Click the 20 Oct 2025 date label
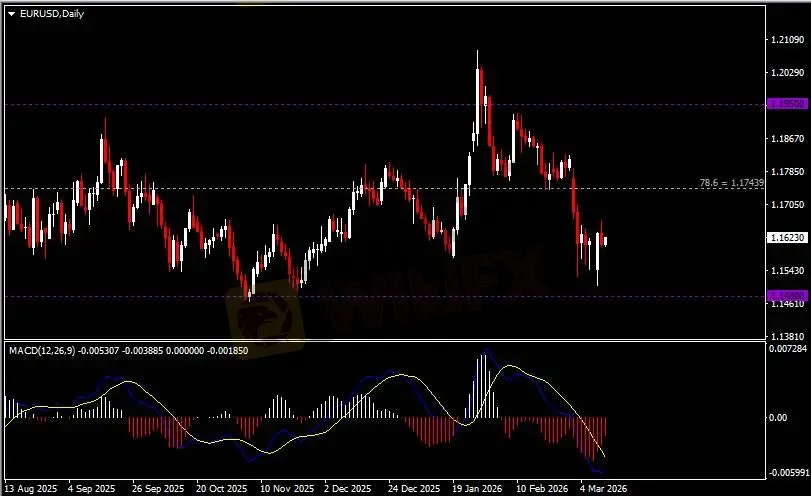 point(221,488)
